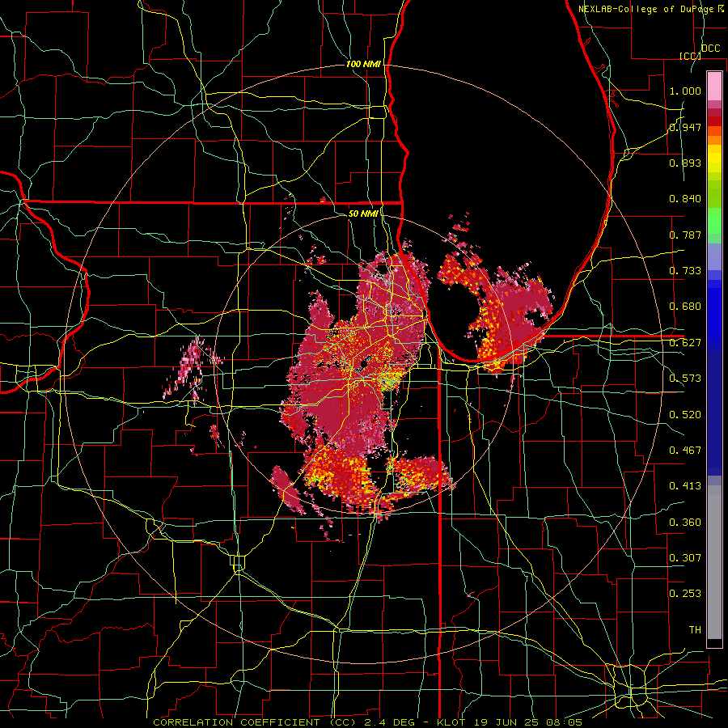Screen dimensions: 728x728
Task: Click the 50 NMI range ring label
Action: (x=363, y=214)
